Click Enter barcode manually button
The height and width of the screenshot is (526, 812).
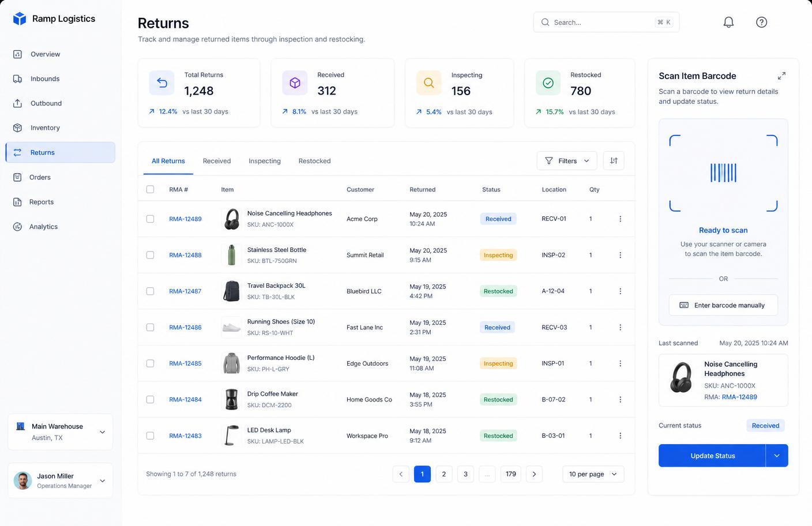click(723, 305)
